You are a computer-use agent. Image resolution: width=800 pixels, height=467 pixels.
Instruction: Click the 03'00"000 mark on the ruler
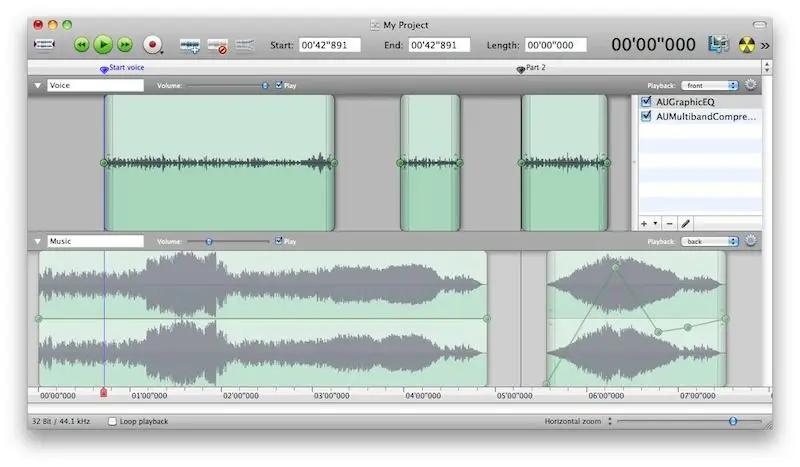[332, 396]
